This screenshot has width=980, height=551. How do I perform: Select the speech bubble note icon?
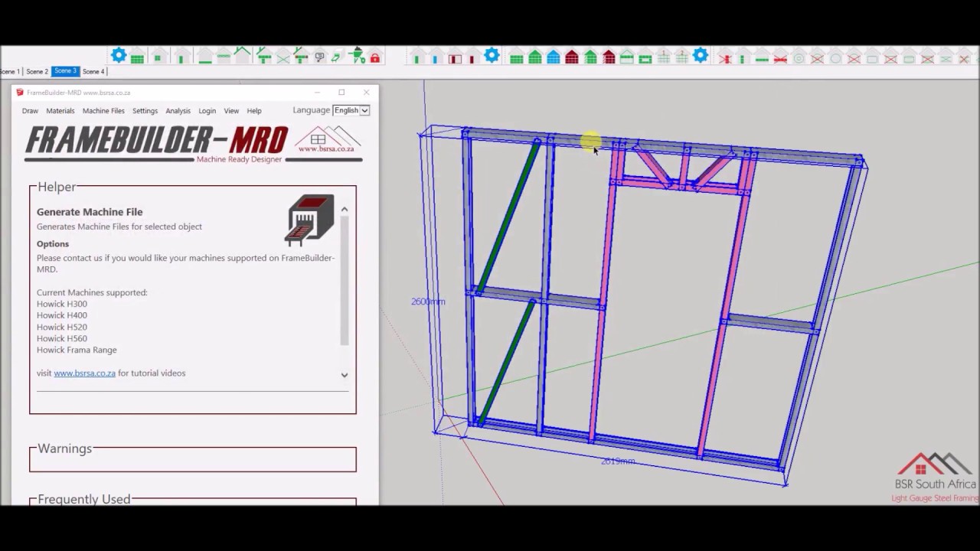tap(320, 55)
